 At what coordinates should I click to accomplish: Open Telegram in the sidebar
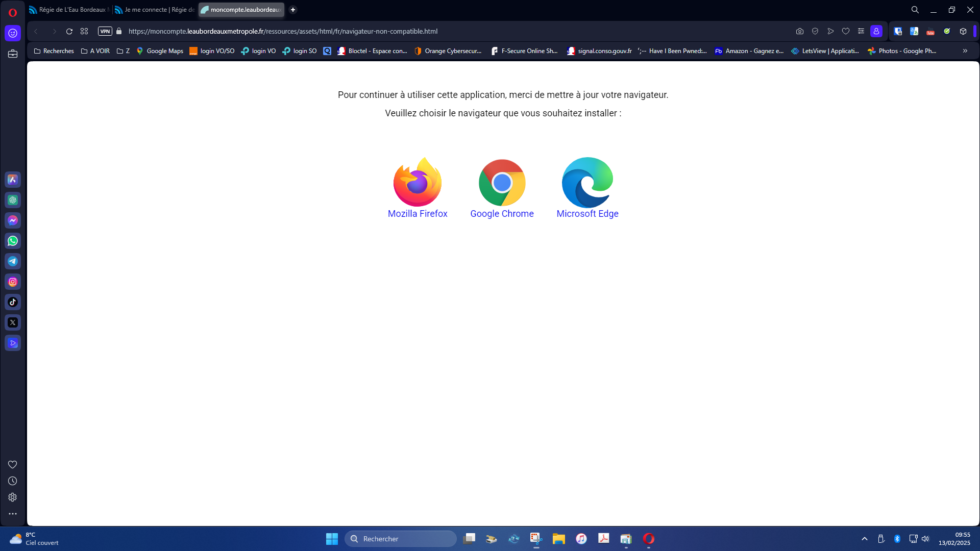(13, 261)
